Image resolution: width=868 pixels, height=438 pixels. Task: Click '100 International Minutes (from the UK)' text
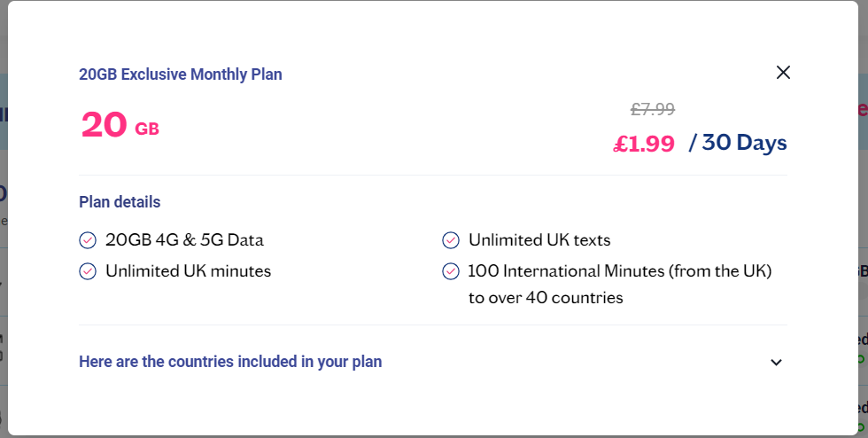620,271
